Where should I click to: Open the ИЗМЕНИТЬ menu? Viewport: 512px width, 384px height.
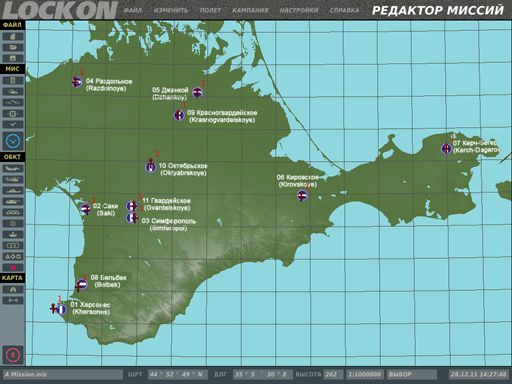[x=171, y=10]
